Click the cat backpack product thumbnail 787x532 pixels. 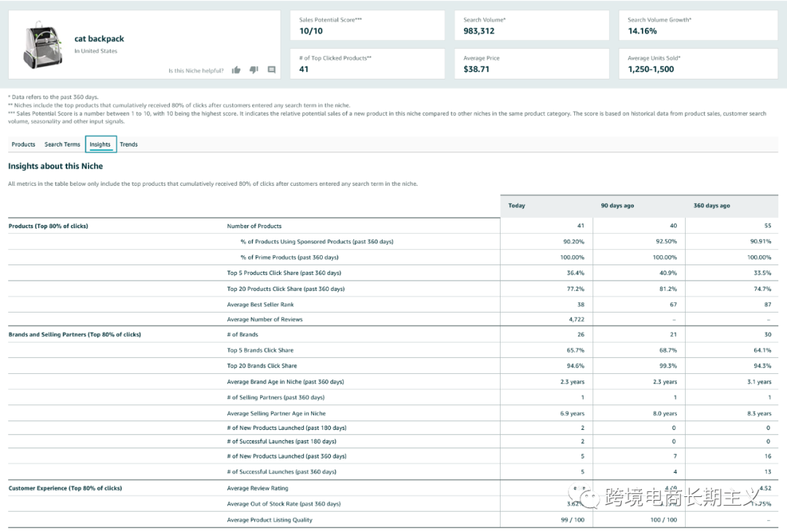pyautogui.click(x=43, y=44)
